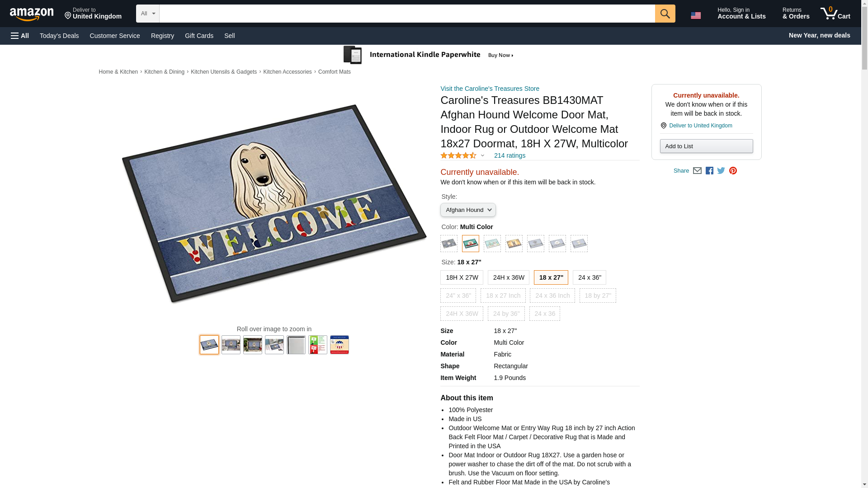Expand the Afghan Hound style dropdown

click(x=468, y=210)
